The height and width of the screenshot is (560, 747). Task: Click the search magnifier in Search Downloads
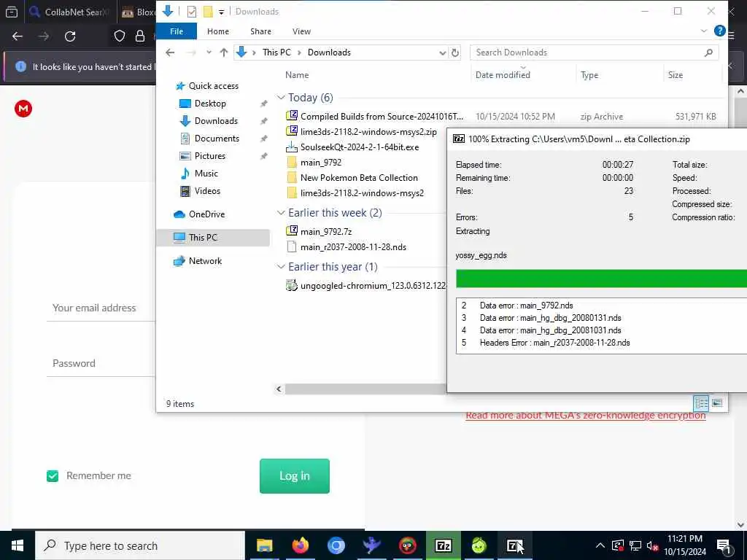[x=708, y=52]
